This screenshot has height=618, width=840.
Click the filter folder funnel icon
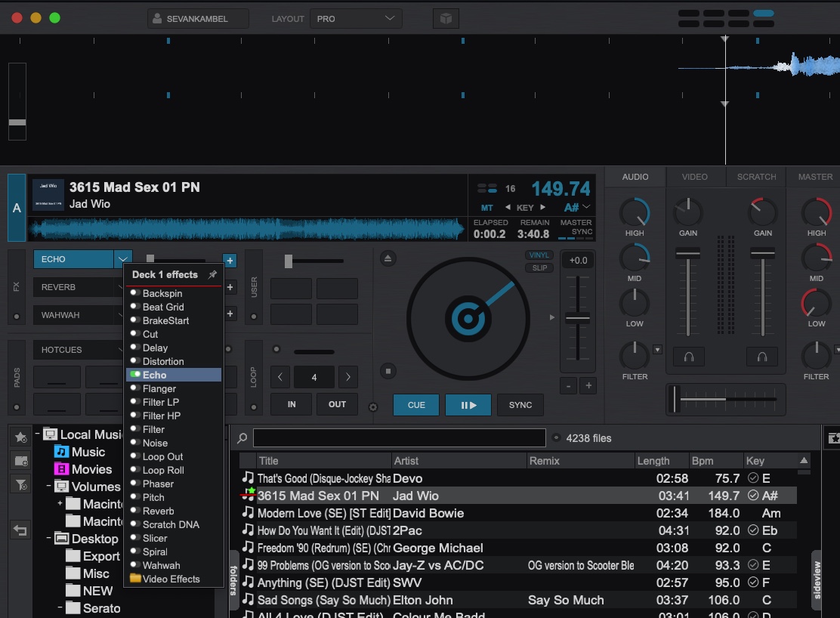21,485
